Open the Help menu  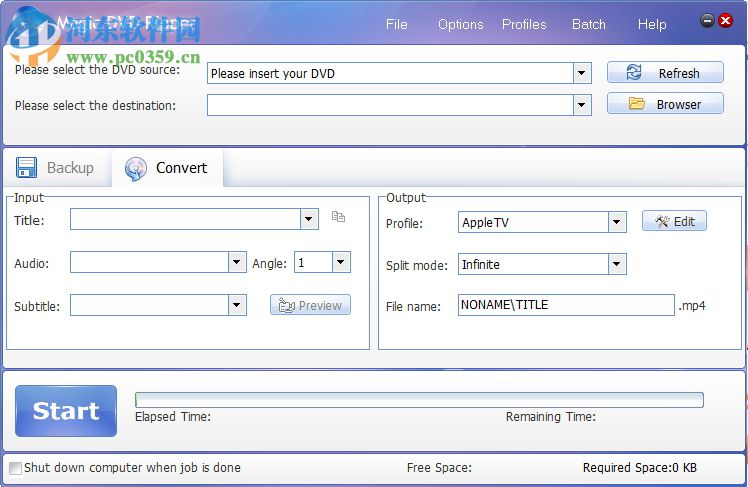(x=652, y=24)
